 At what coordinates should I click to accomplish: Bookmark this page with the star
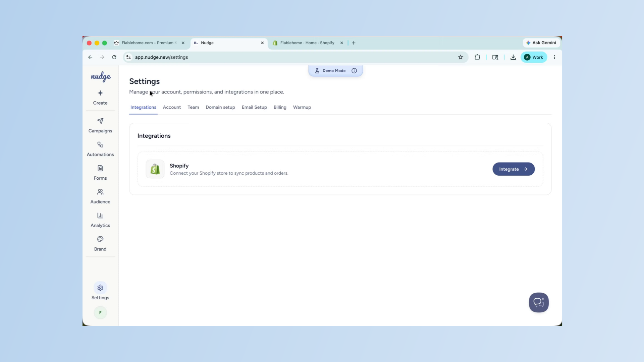461,57
